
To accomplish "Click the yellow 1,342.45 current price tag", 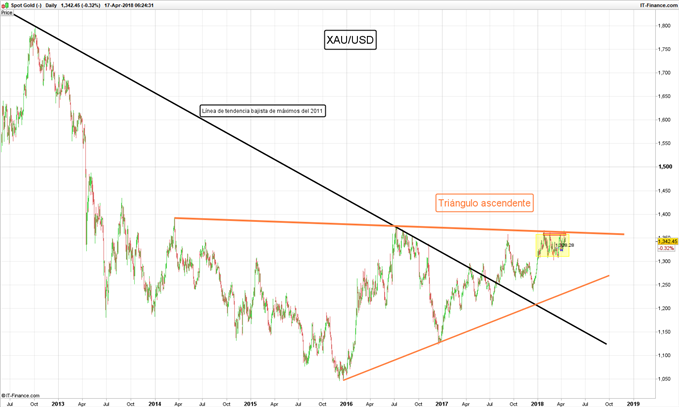I will click(667, 241).
